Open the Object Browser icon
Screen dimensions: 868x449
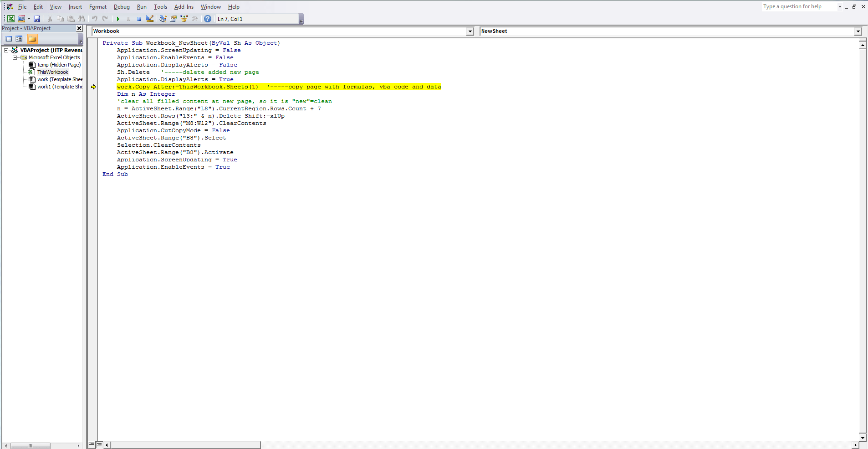point(184,19)
